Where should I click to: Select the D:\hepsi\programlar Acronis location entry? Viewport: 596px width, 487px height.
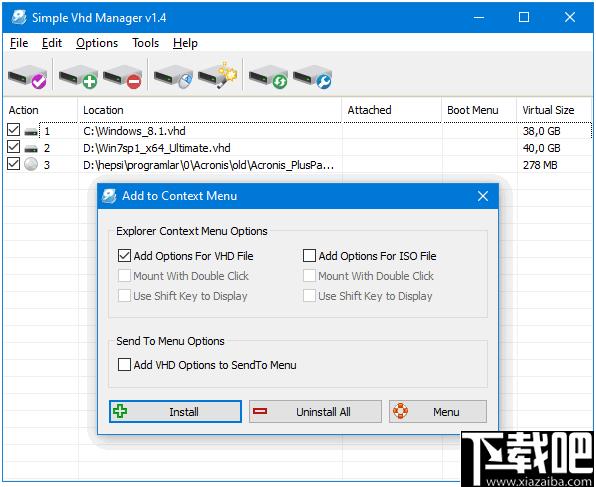point(208,165)
